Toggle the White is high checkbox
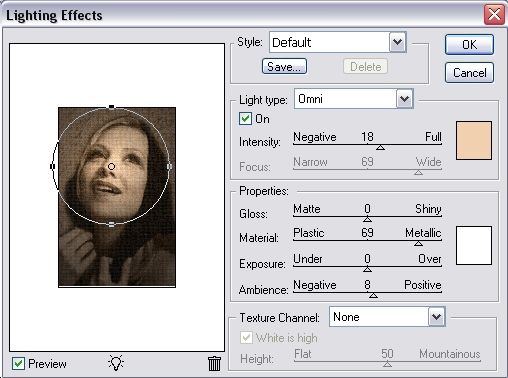Viewport: 508px width, 378px height. click(x=246, y=338)
